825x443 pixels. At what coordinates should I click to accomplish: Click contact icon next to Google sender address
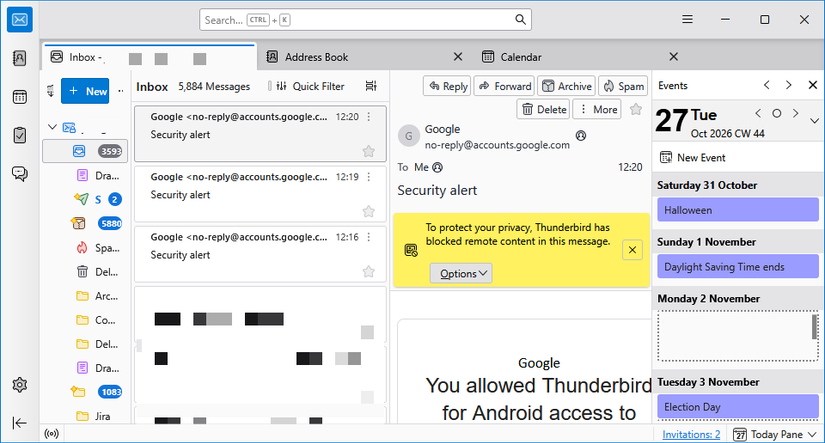[581, 136]
